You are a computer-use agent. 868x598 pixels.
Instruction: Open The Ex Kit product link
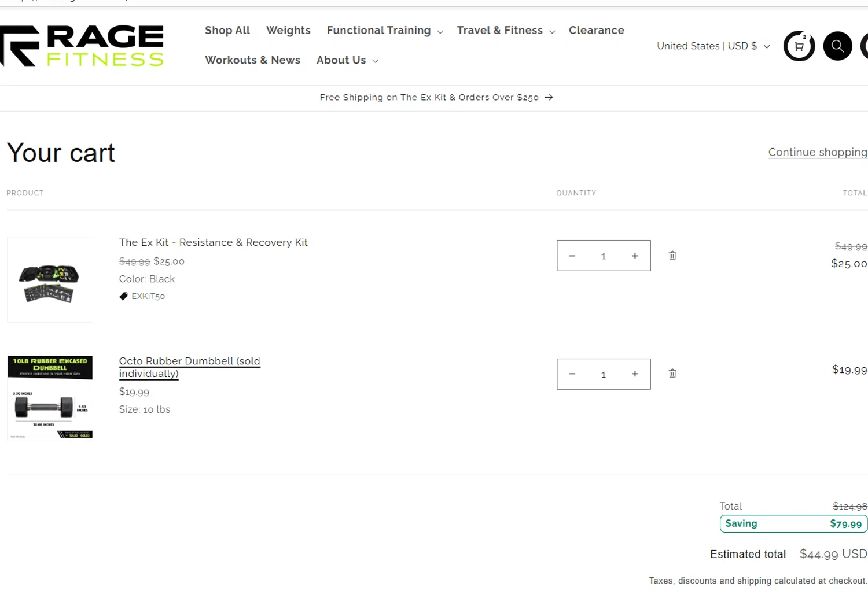point(214,242)
